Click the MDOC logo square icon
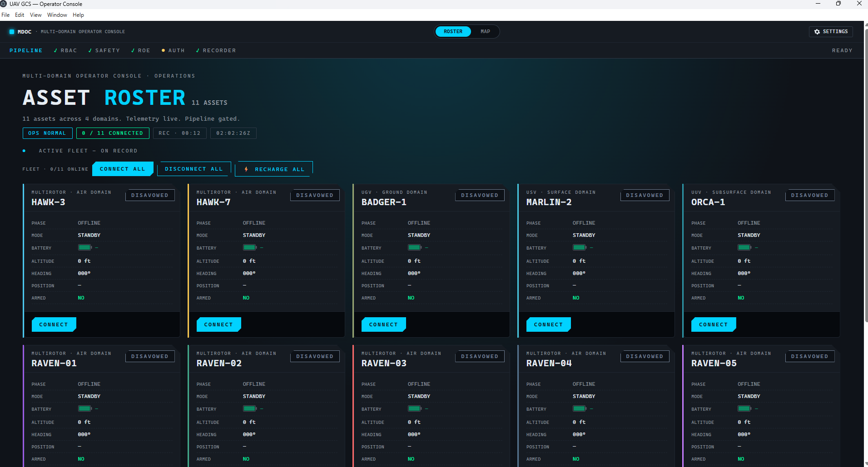 point(12,32)
